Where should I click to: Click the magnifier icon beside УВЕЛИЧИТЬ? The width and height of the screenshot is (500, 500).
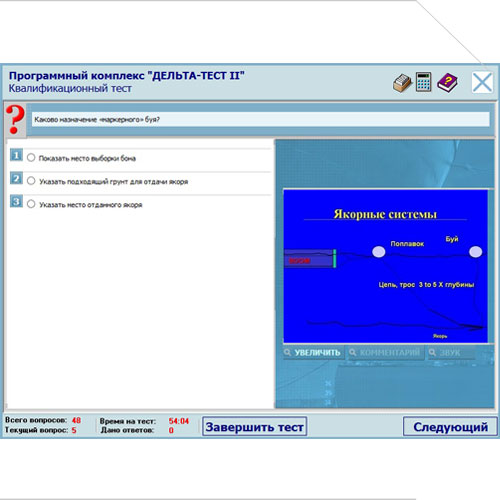click(288, 353)
